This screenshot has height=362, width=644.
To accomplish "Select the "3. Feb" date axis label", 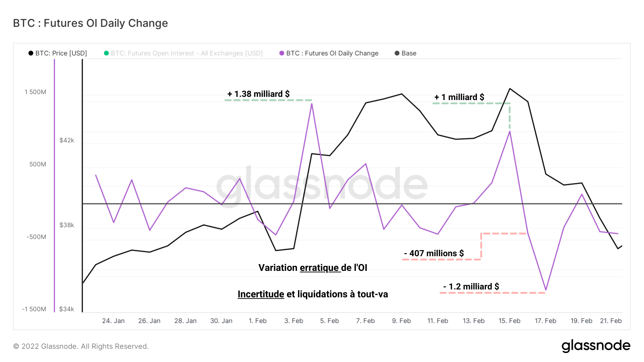I will (x=294, y=321).
